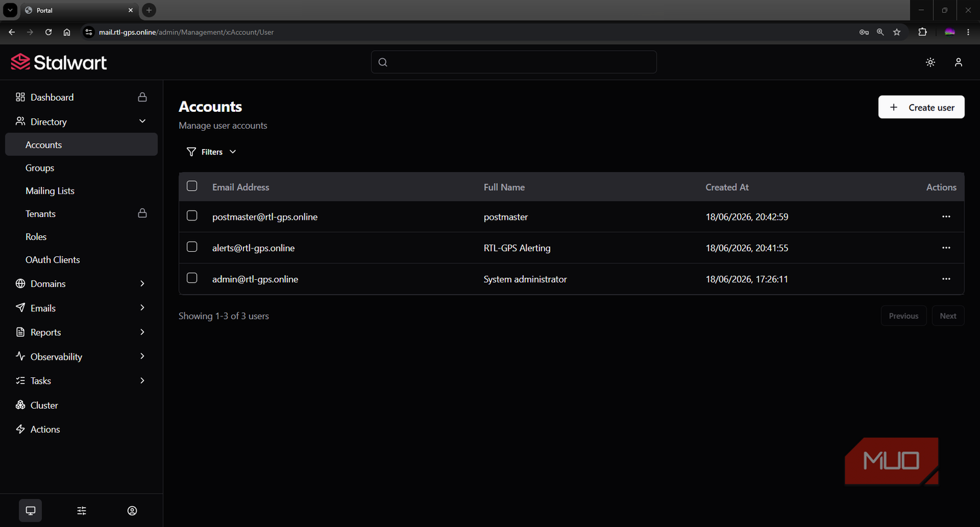Expand the Domains section chevron
980x527 pixels.
[142, 283]
